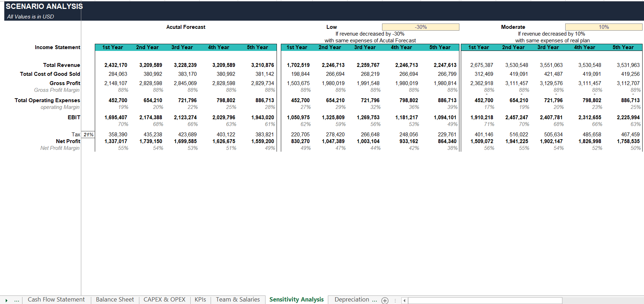This screenshot has width=644, height=304.
Task: Open the Cash Flow Statement tab
Action: pos(56,300)
